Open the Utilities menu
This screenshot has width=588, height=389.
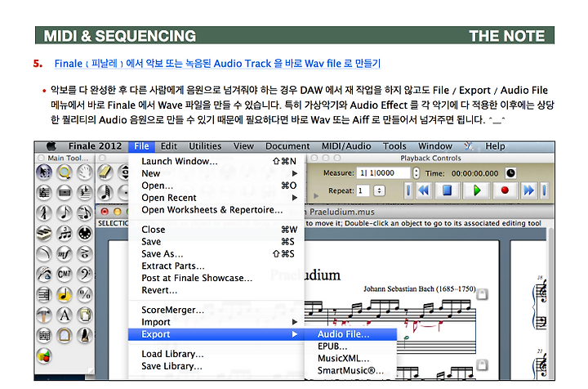205,146
